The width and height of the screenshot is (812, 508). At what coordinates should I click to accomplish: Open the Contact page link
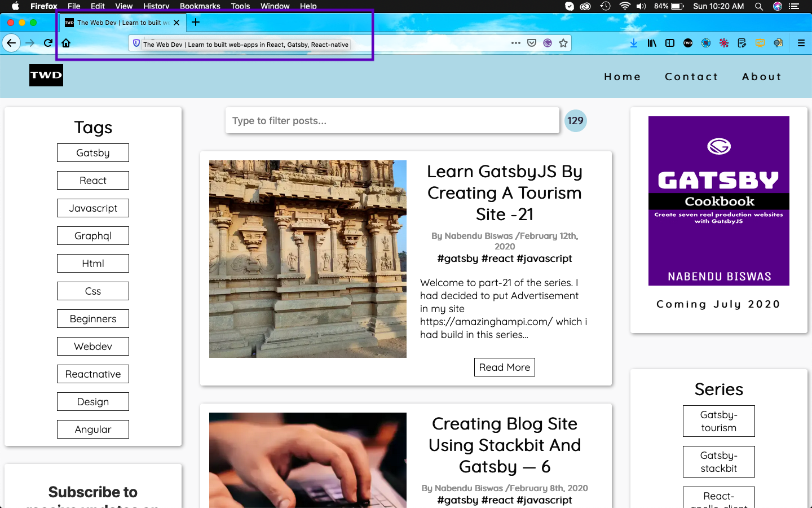tap(691, 77)
